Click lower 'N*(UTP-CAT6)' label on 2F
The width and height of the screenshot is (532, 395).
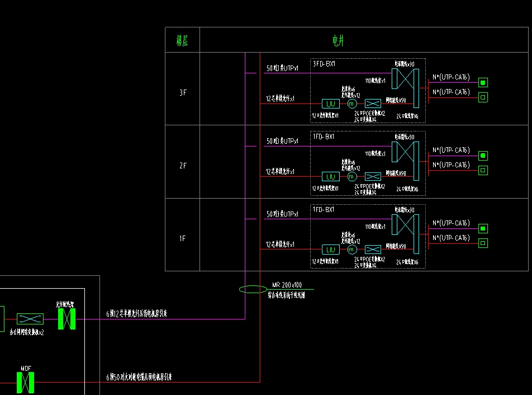[452, 165]
